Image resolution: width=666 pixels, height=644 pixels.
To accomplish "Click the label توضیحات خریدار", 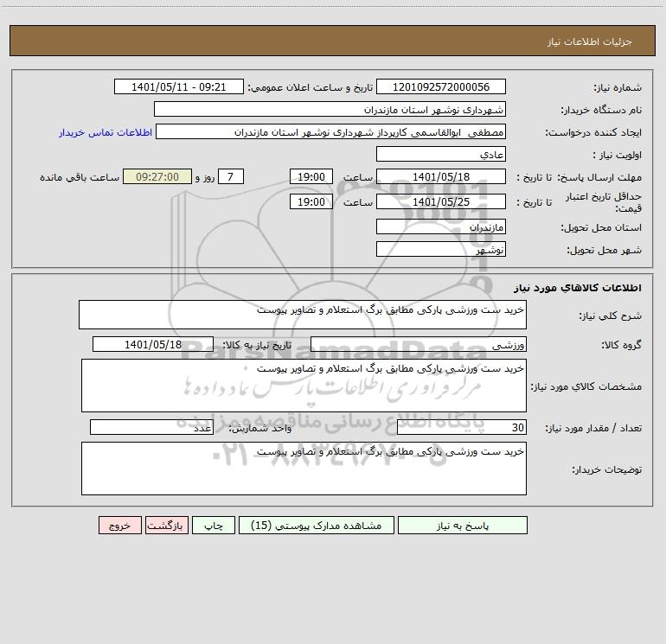I will (x=607, y=470).
